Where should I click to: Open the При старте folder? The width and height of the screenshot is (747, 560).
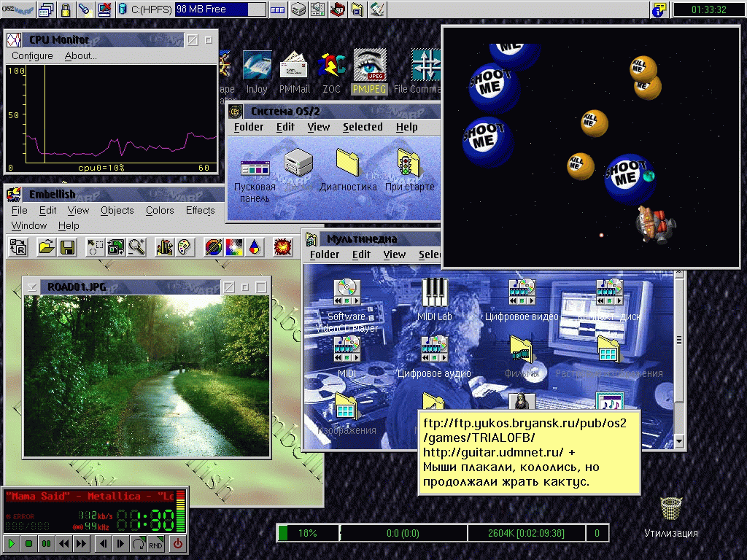pos(410,171)
